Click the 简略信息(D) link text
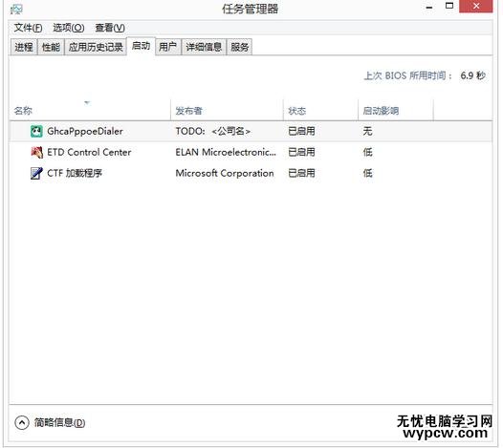Screen dimensions: 503x448 point(59,422)
